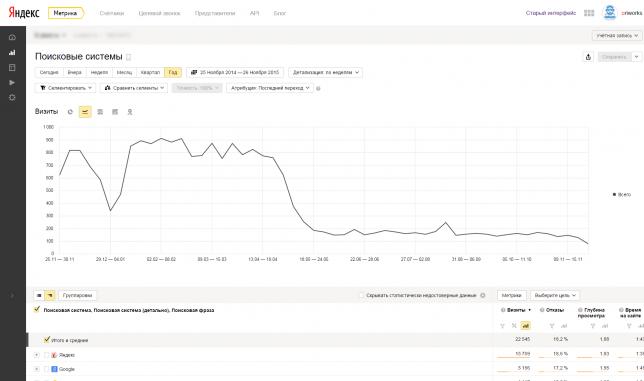
Task: Open the Старый интерфейс link
Action: [550, 13]
